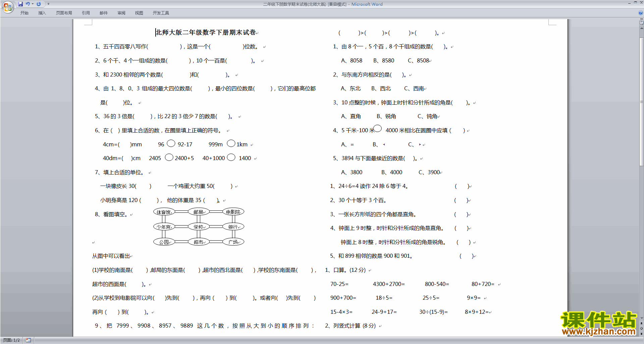The width and height of the screenshot is (644, 344).
Task: Switch to the 视图 tab
Action: coord(139,13)
